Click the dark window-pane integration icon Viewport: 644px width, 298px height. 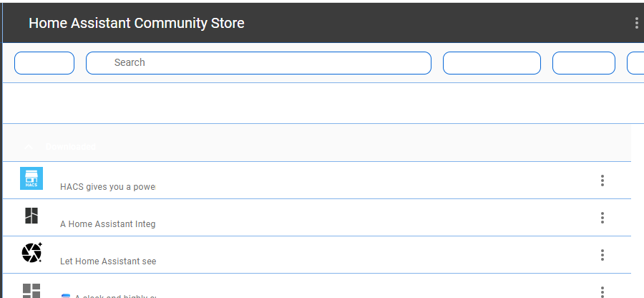click(x=31, y=216)
